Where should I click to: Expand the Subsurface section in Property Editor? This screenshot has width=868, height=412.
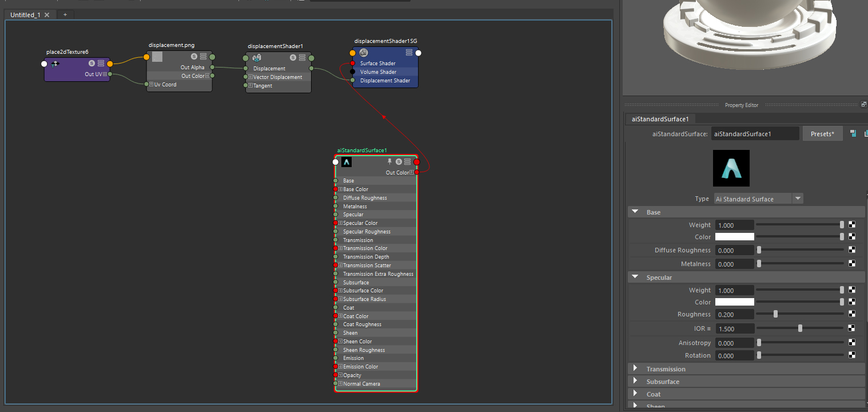coord(635,381)
